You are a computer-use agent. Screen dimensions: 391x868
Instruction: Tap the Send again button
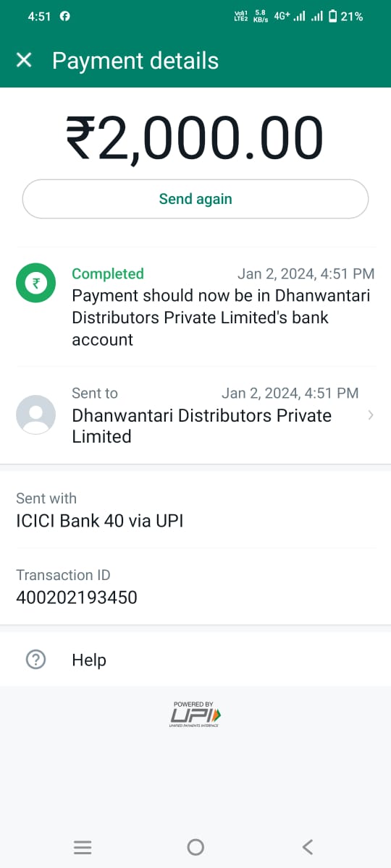coord(195,199)
